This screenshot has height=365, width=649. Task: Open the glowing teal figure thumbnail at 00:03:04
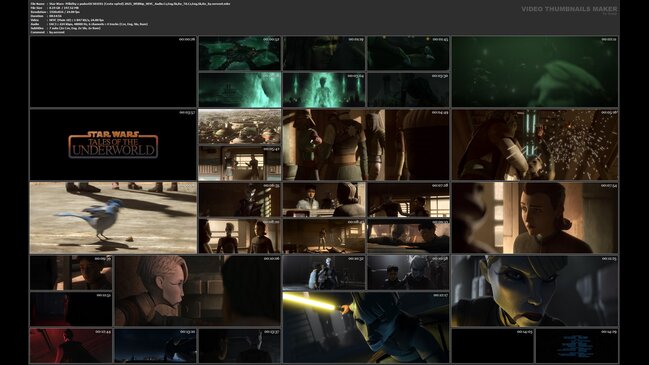[x=324, y=90]
